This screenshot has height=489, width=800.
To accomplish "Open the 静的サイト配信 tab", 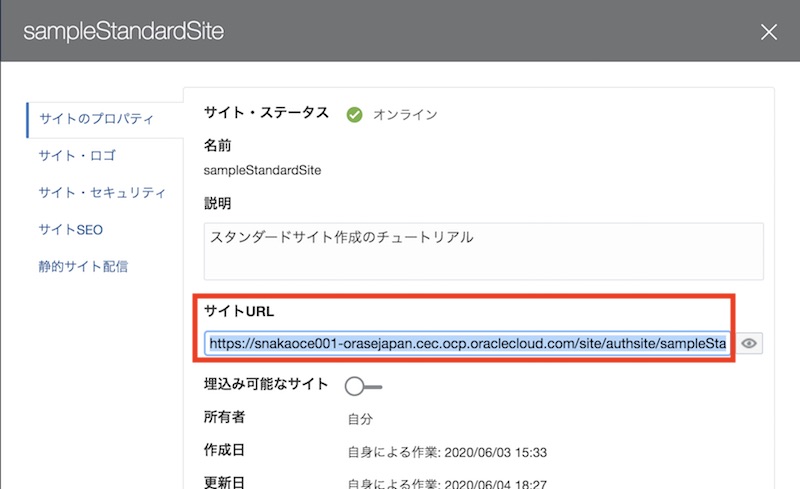I will [x=83, y=267].
